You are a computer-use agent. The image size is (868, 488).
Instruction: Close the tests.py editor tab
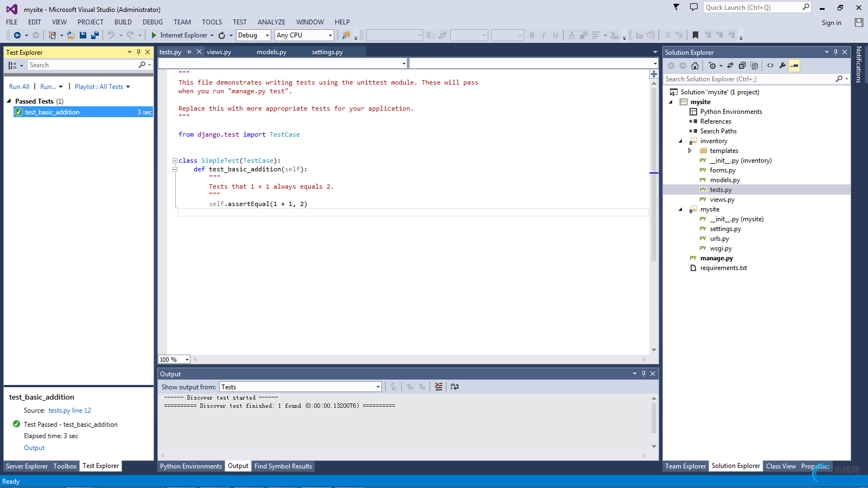coord(199,52)
